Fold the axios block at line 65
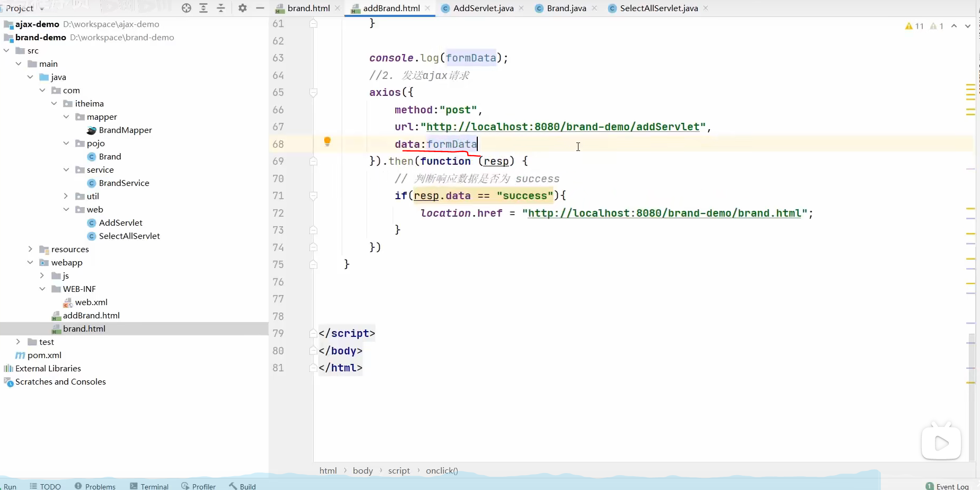The height and width of the screenshot is (490, 980). click(313, 92)
